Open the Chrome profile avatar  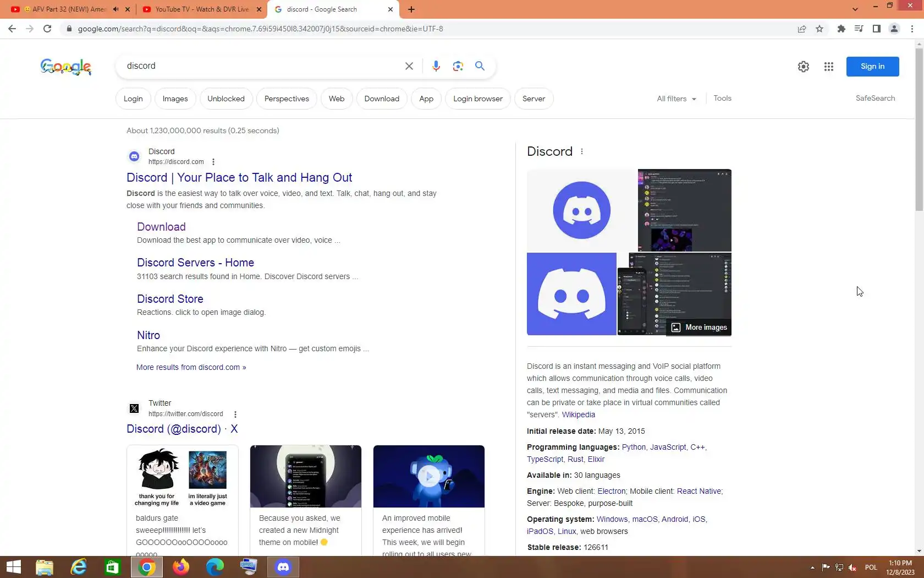(x=894, y=29)
